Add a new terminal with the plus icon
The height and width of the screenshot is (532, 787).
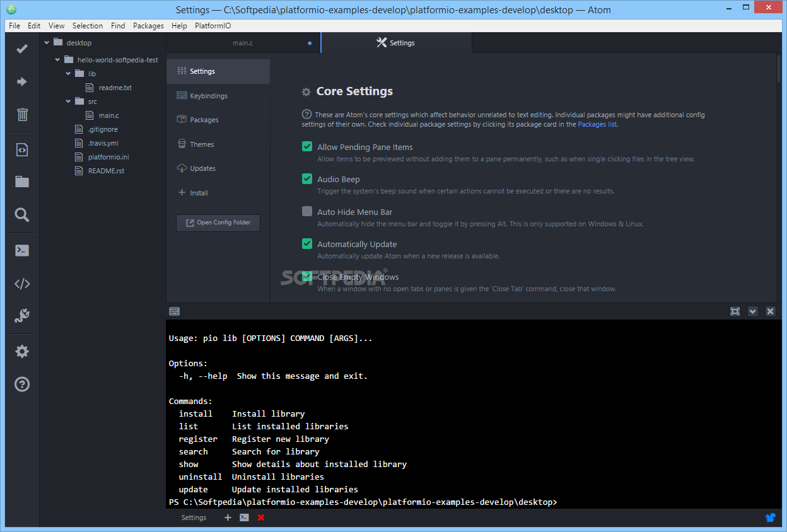pos(228,518)
